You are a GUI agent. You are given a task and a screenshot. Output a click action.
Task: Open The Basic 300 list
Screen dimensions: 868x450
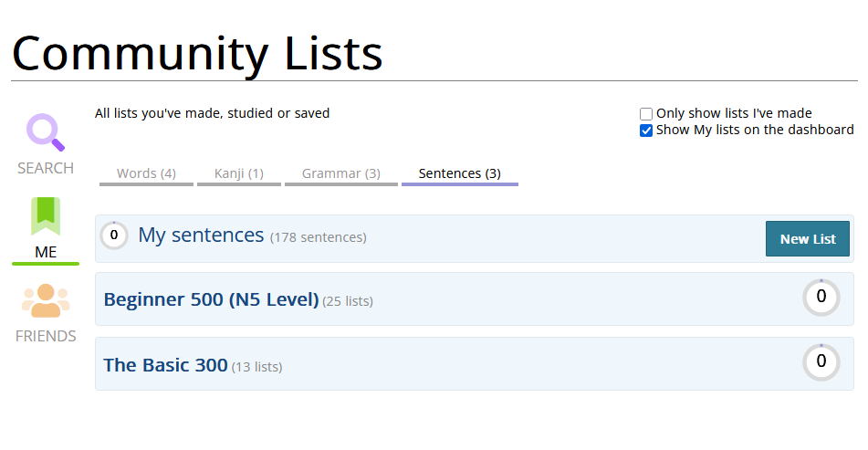coord(165,365)
